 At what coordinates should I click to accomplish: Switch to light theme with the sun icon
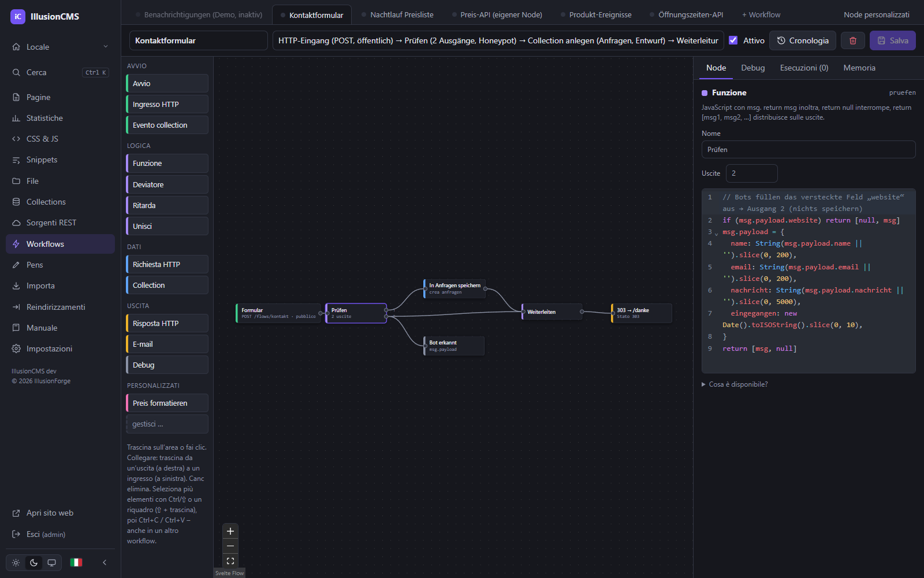tap(16, 562)
